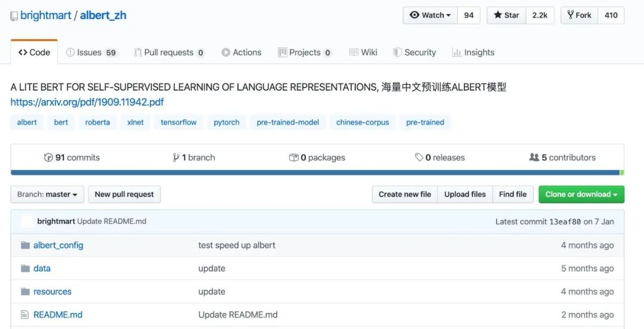
Task: Click the resources folder icon
Action: (x=26, y=291)
